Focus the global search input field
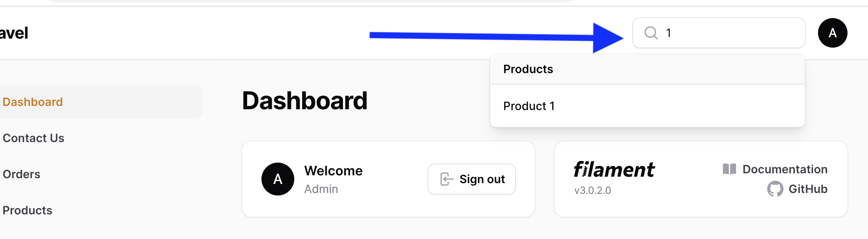This screenshot has height=239, width=868. (x=719, y=33)
